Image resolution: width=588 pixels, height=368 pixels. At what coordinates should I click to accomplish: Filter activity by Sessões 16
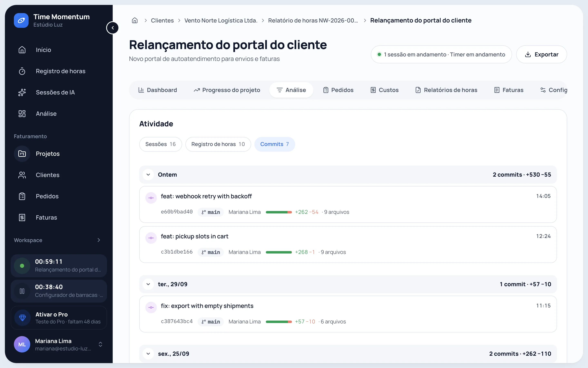tap(160, 144)
